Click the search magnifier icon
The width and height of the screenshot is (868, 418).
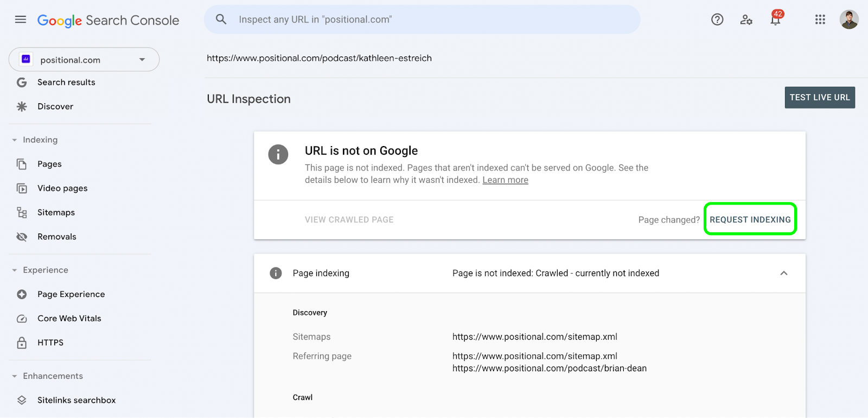coord(221,20)
